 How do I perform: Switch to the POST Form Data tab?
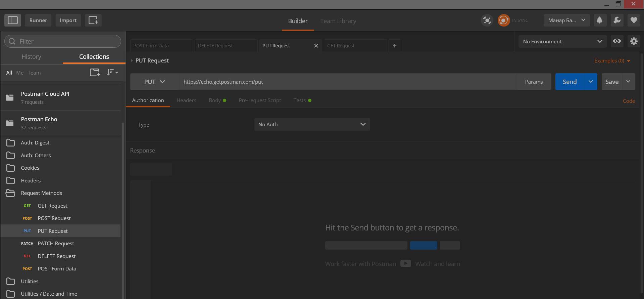click(x=161, y=46)
